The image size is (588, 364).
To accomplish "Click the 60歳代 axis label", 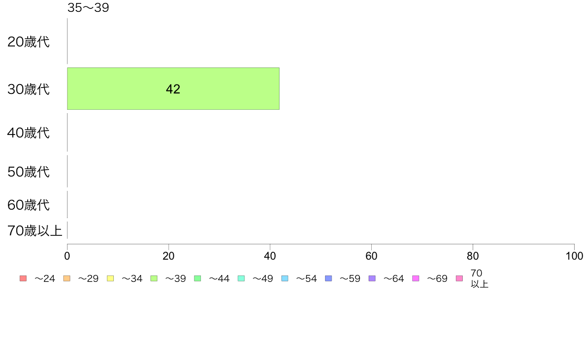I will tap(29, 205).
